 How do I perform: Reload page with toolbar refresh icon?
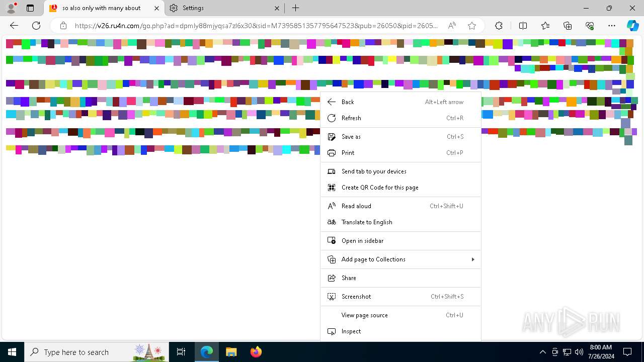coord(36,26)
